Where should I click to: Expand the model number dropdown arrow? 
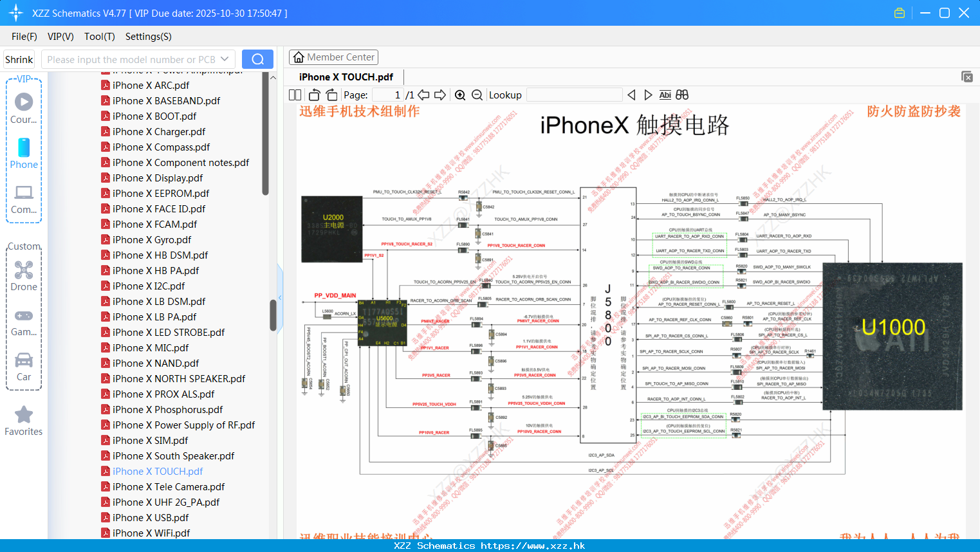pos(225,59)
